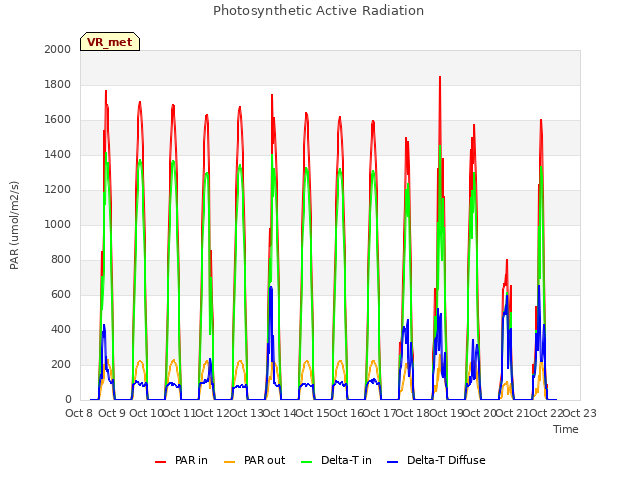The height and width of the screenshot is (480, 640).
Task: Click the 200 y-axis tick label
Action: pos(61,364)
